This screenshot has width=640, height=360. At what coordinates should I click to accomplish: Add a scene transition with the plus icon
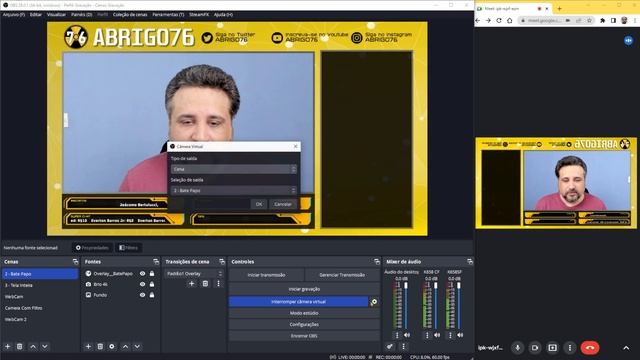pyautogui.click(x=191, y=283)
